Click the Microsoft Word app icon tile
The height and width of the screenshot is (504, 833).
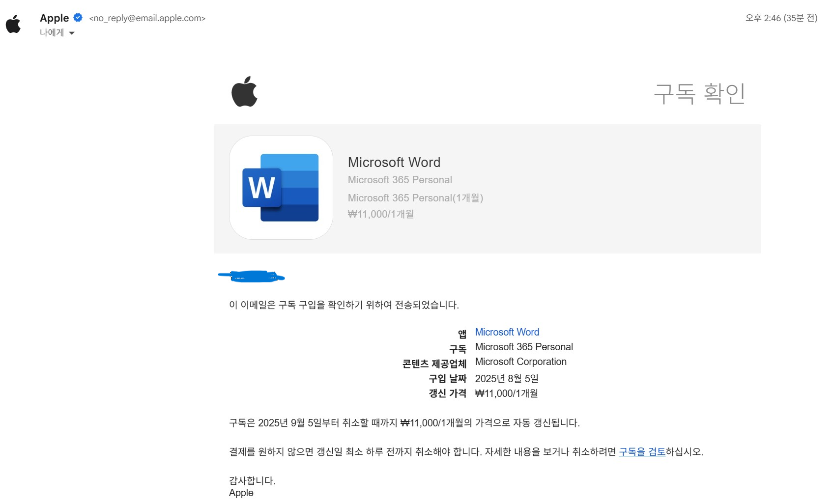281,187
